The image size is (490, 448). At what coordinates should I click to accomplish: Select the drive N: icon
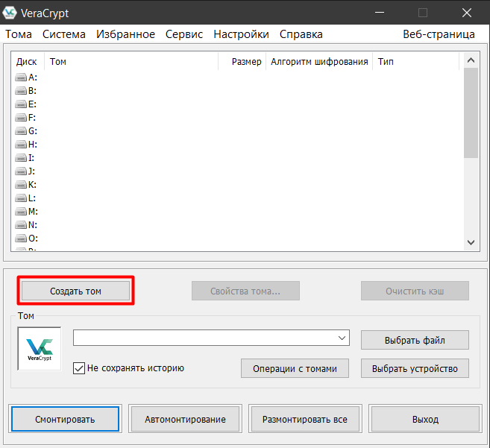pyautogui.click(x=21, y=225)
